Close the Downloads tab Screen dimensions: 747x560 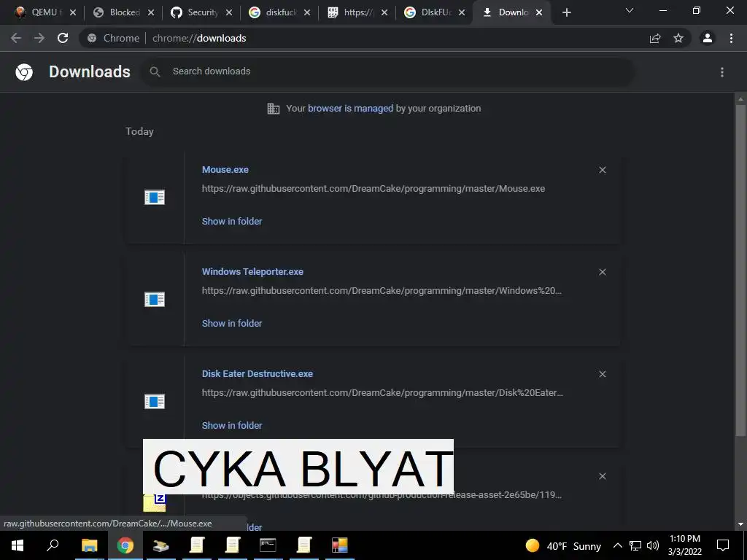click(x=539, y=12)
